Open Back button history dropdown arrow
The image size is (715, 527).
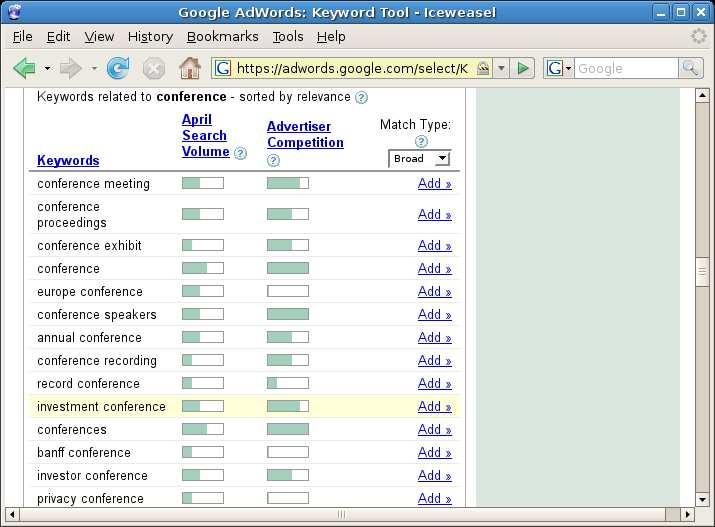[47, 68]
